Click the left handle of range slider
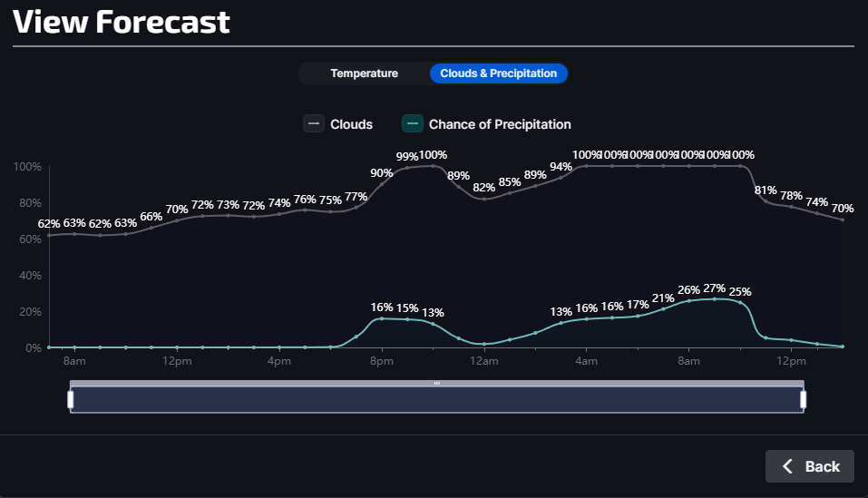868x498 pixels. pos(71,400)
